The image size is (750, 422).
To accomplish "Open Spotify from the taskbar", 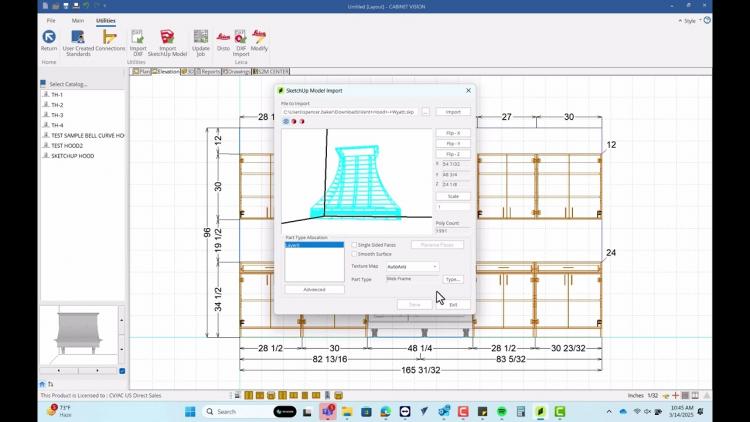I will tap(502, 411).
